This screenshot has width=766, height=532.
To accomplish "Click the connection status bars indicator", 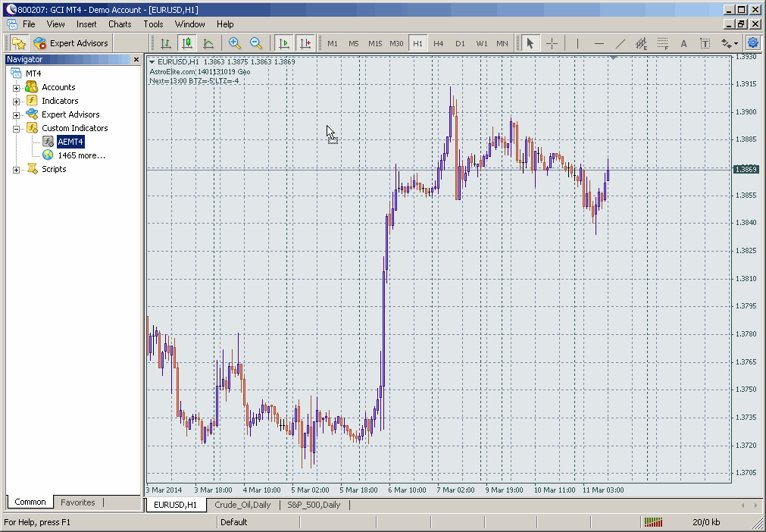I will pos(652,522).
